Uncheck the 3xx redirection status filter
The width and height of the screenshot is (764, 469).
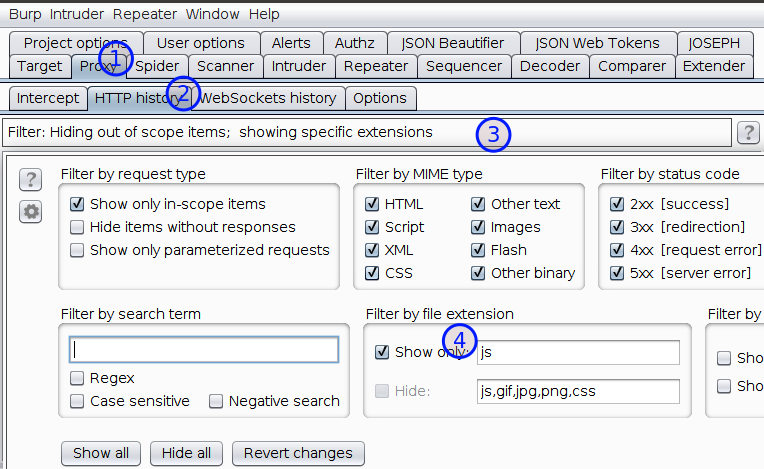point(617,227)
